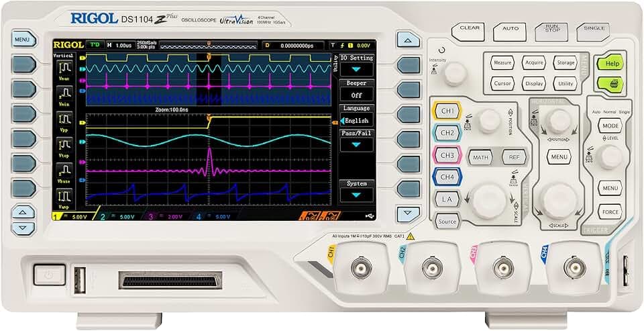Click the trigger FORCE button

[x=610, y=212]
